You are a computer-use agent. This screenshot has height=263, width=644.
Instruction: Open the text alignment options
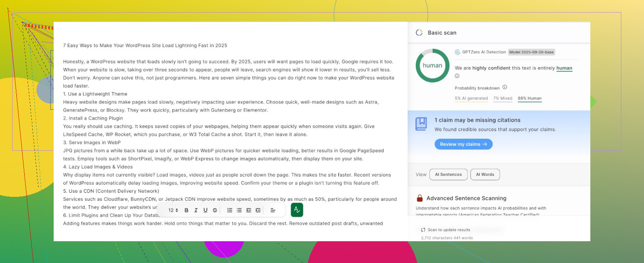tap(273, 210)
